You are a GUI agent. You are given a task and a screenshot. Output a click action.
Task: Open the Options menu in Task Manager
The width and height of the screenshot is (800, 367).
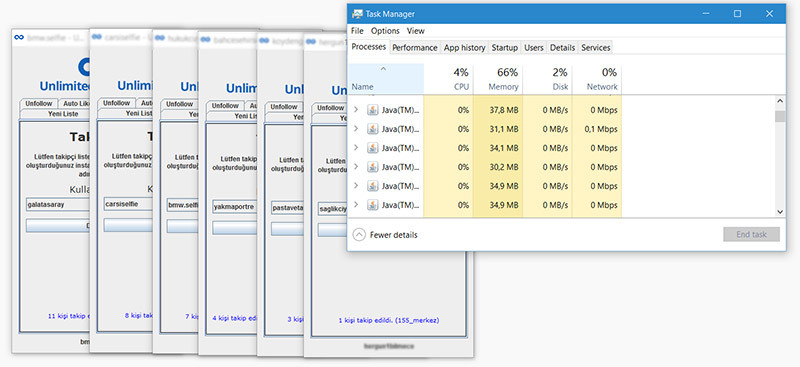(x=385, y=31)
